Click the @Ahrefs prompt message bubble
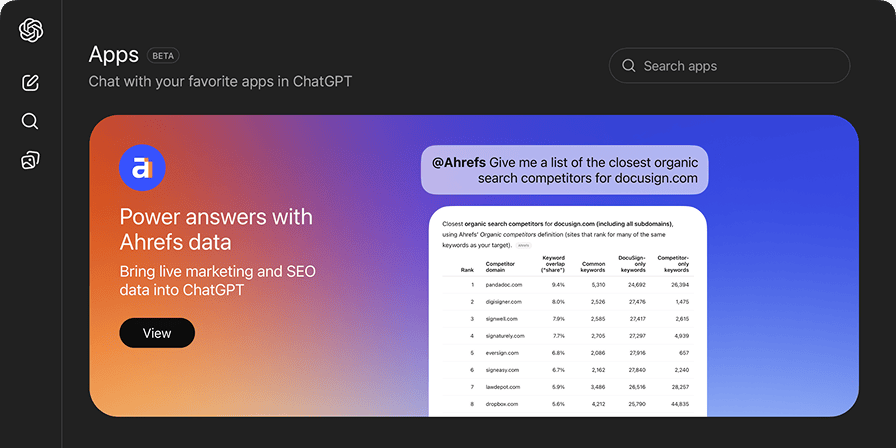896x448 pixels. (x=565, y=170)
